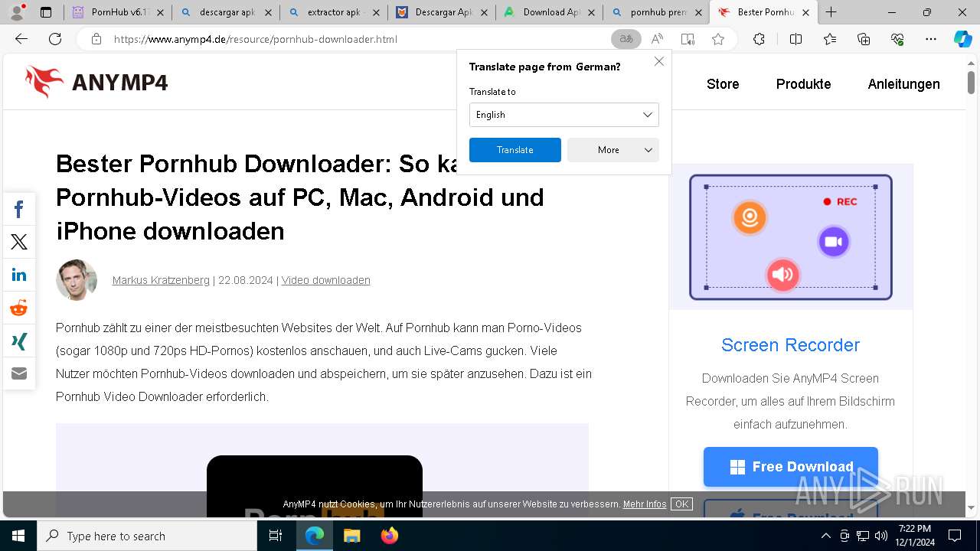Image resolution: width=980 pixels, height=551 pixels.
Task: Switch to the Download Apk tab
Action: point(548,12)
